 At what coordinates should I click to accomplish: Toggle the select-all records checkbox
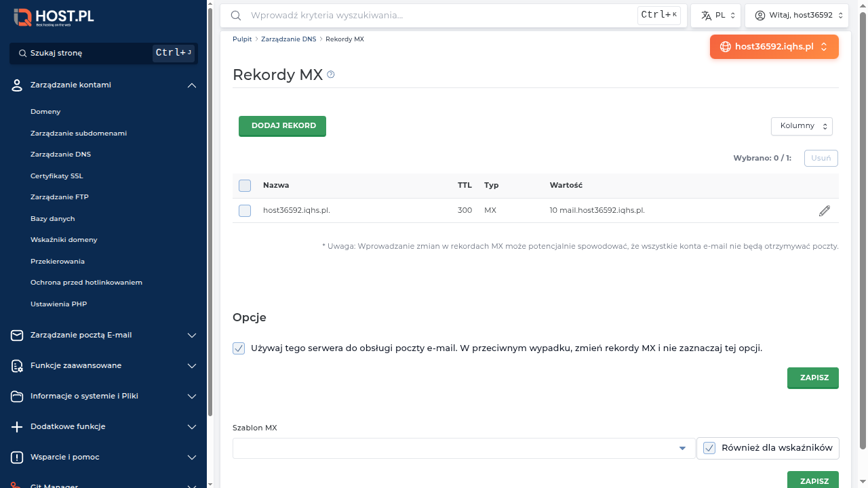pos(245,186)
